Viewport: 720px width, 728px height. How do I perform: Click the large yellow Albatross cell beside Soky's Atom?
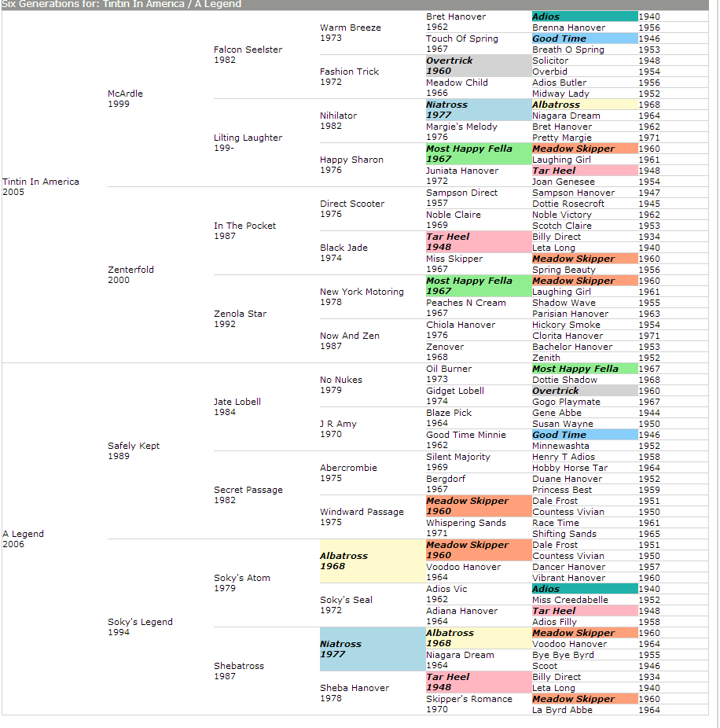pyautogui.click(x=371, y=561)
